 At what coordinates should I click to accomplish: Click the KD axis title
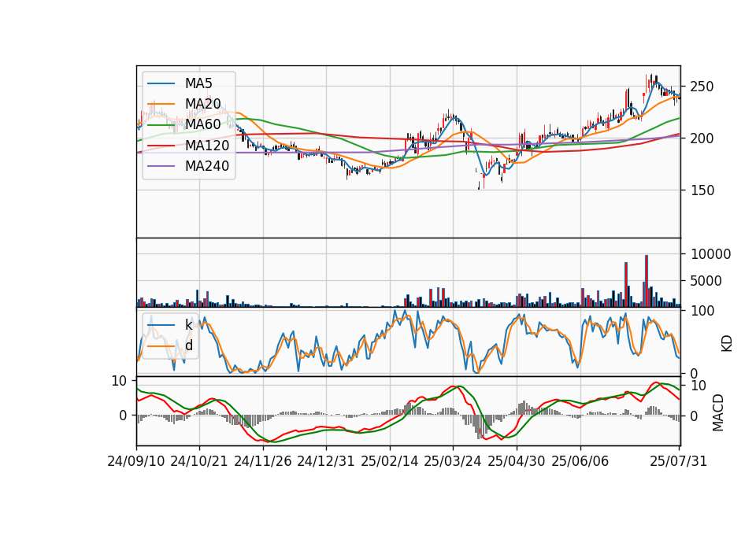click(x=726, y=343)
